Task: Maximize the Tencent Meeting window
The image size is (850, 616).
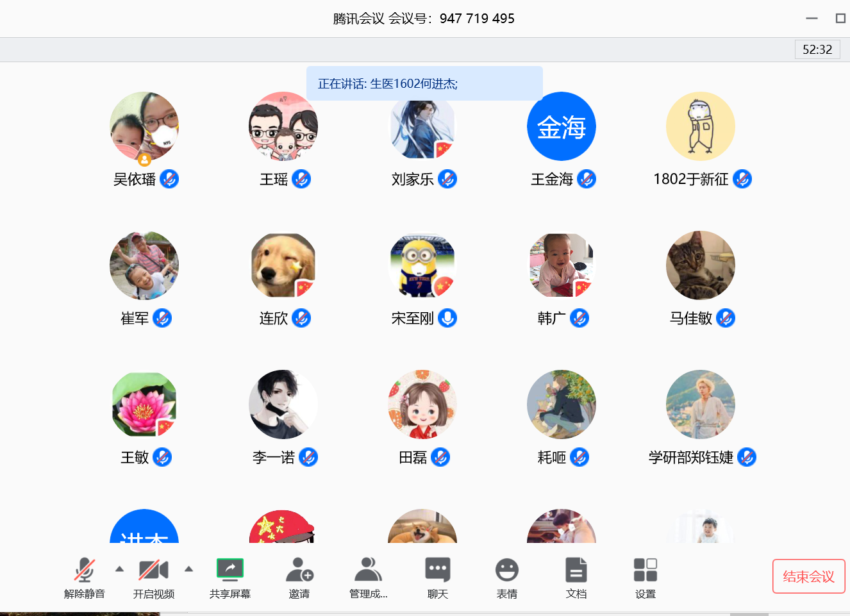Action: [x=840, y=18]
